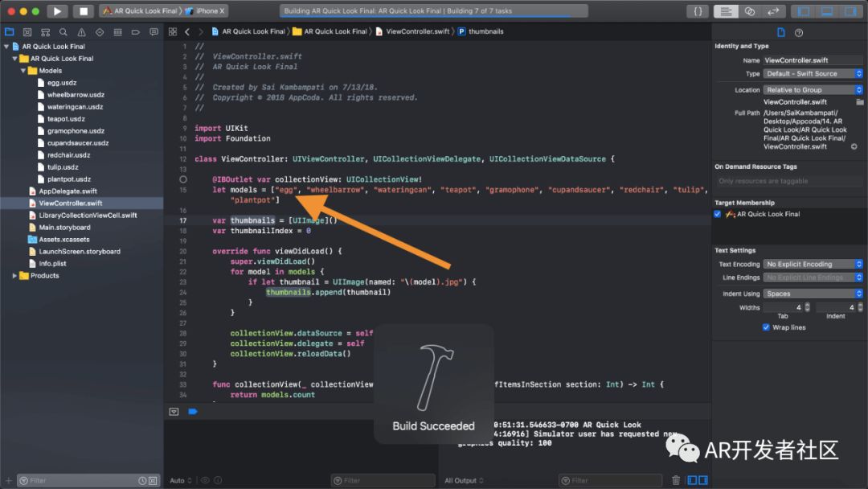Clear the console with trash icon
The width and height of the screenshot is (868, 489).
point(676,480)
